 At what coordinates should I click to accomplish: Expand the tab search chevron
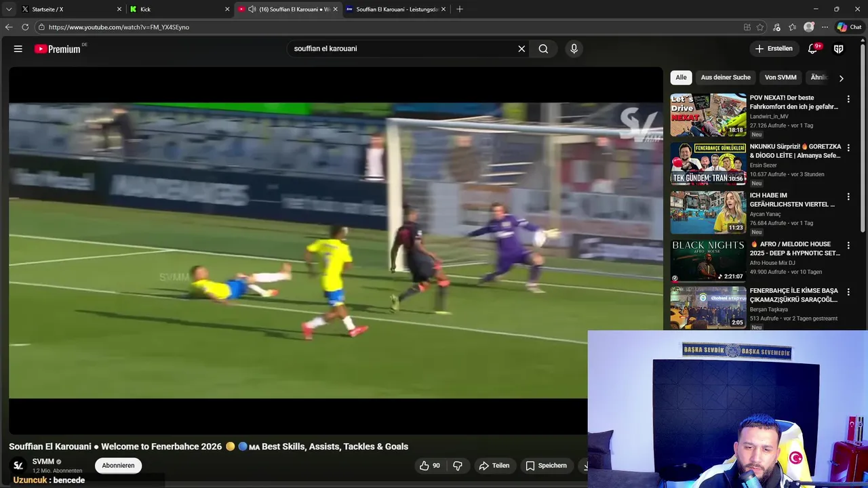click(x=9, y=9)
